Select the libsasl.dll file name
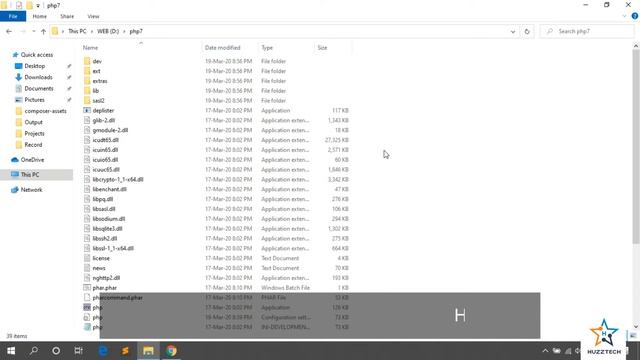This screenshot has width=640, height=360. (x=104, y=209)
